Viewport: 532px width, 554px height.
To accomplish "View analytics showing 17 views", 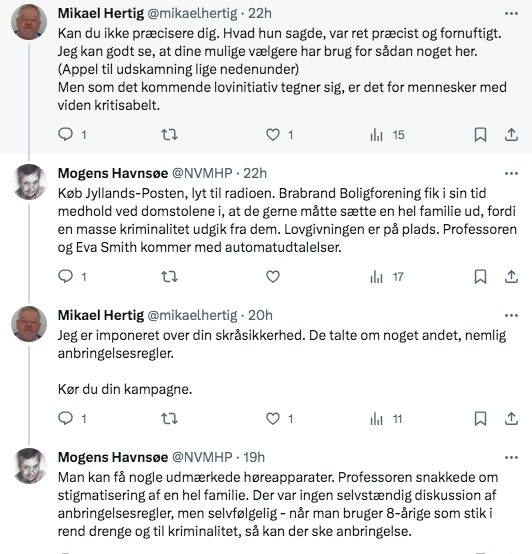I will [386, 277].
